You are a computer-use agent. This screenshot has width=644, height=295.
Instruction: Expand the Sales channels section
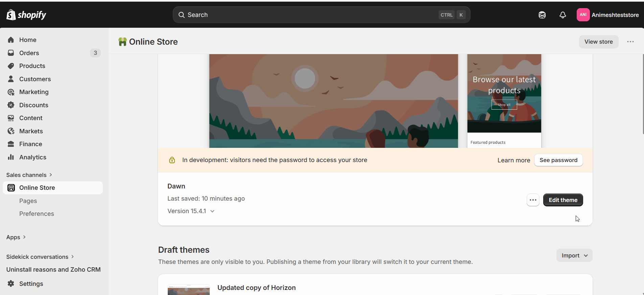[29, 175]
